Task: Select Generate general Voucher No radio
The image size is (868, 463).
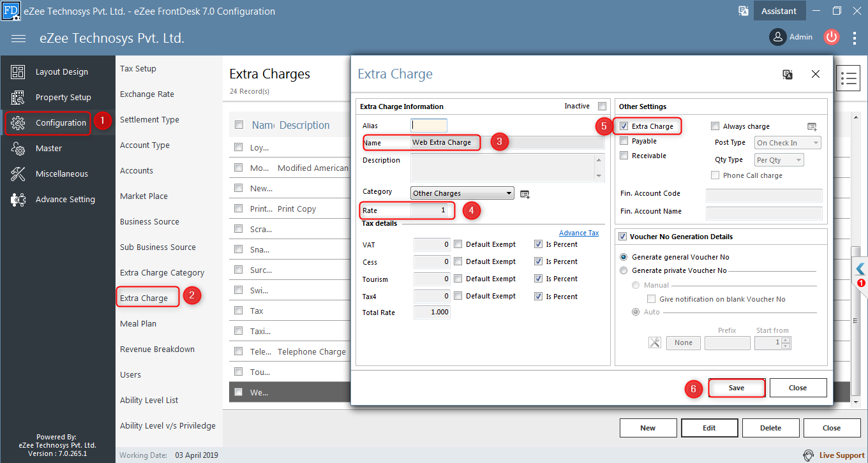Action: (624, 257)
